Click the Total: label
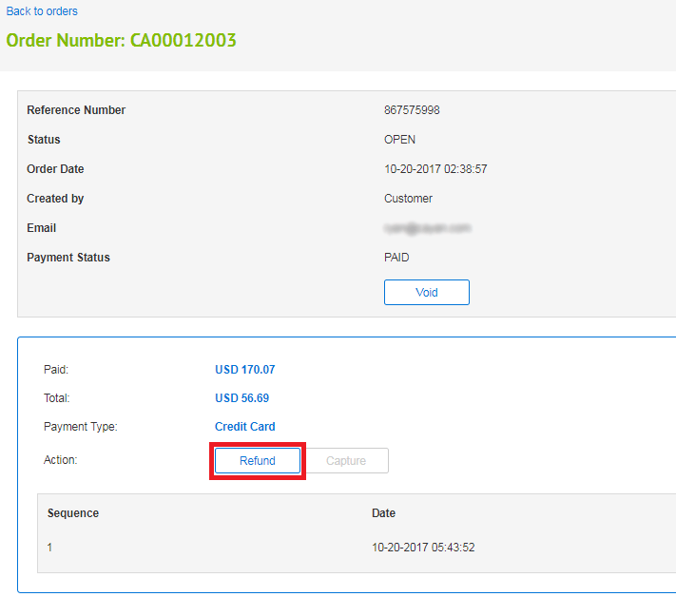This screenshot has width=676, height=616. pos(56,398)
